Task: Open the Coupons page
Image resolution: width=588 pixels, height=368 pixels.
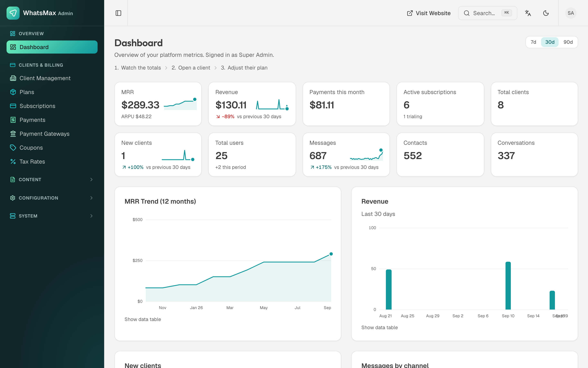Action: (x=52, y=147)
